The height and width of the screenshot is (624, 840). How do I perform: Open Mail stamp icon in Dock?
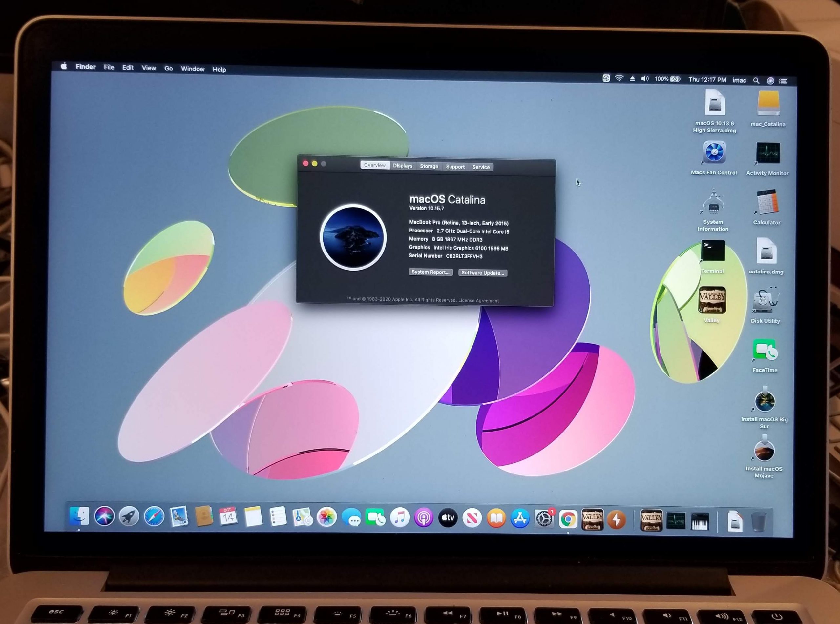(x=179, y=516)
